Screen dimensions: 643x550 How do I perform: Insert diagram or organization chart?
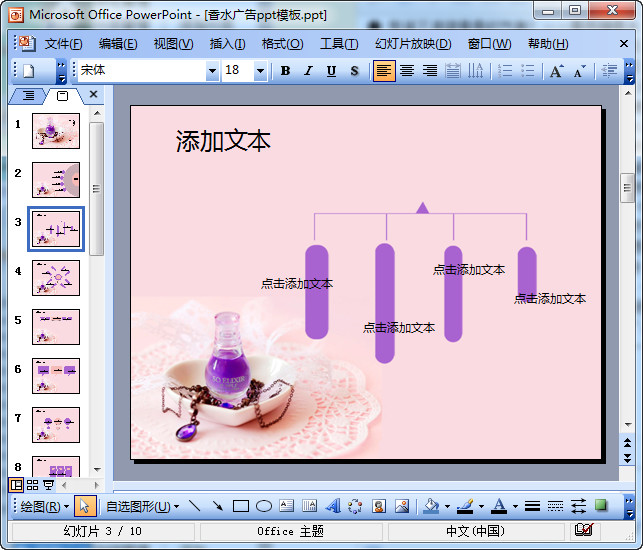coord(356,506)
